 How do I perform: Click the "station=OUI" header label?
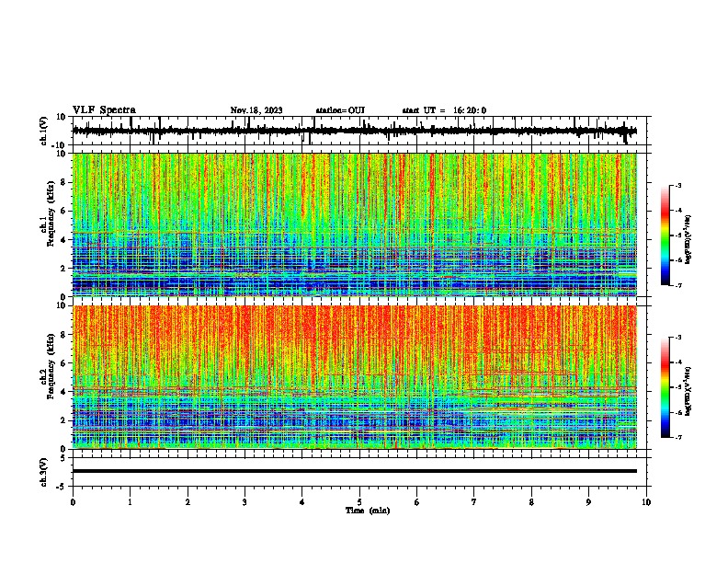tap(340, 110)
